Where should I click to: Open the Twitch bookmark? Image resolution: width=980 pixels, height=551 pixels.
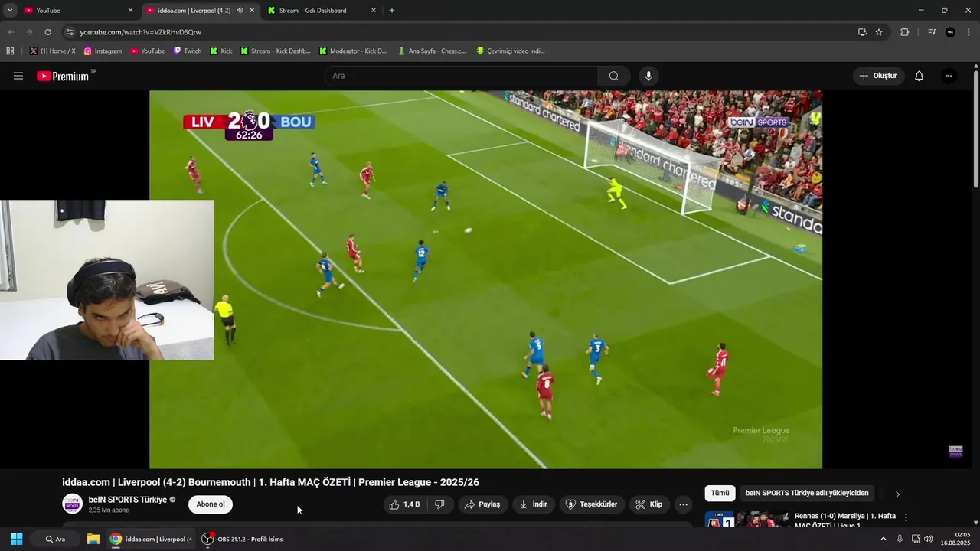pyautogui.click(x=188, y=51)
